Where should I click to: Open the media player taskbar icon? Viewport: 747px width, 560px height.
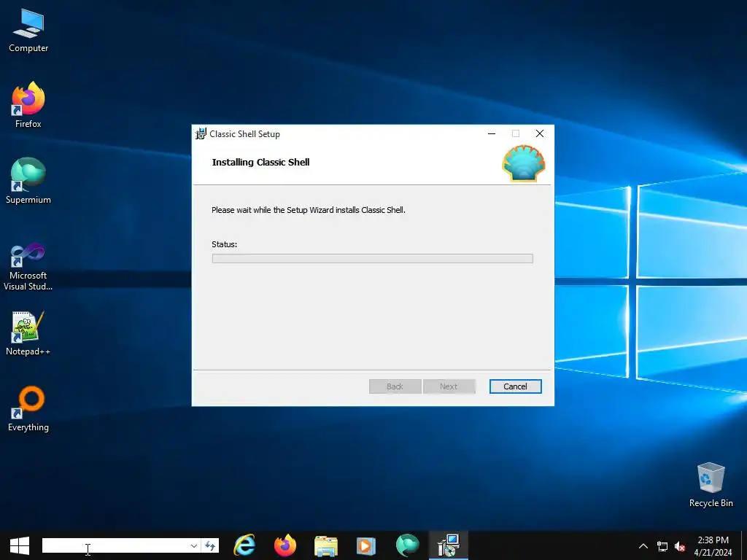coord(366,545)
